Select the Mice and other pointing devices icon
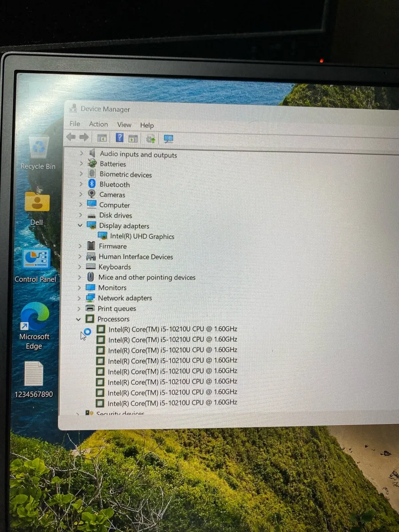 coord(91,277)
